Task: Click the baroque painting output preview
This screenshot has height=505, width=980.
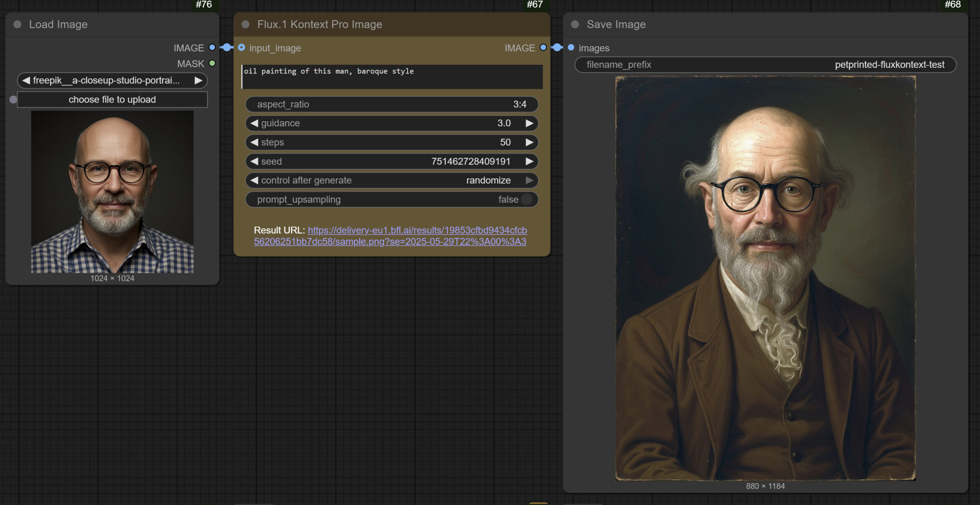Action: 765,278
